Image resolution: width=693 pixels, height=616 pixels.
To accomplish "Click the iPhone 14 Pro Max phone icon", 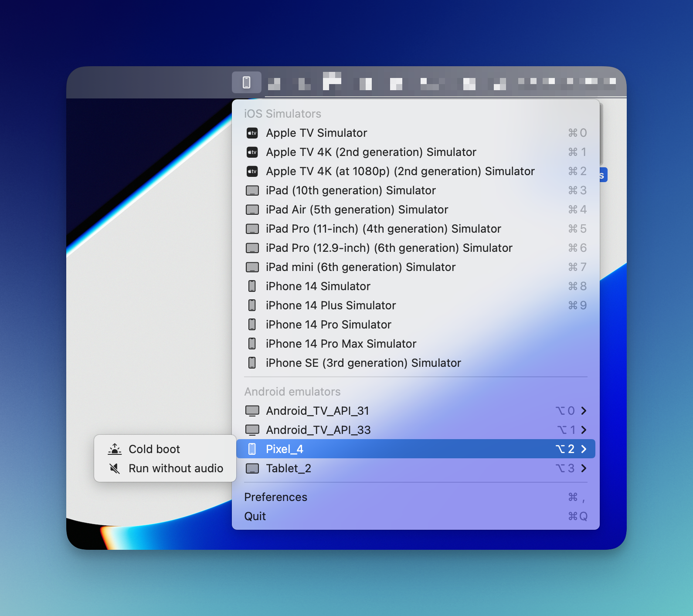I will [x=252, y=344].
